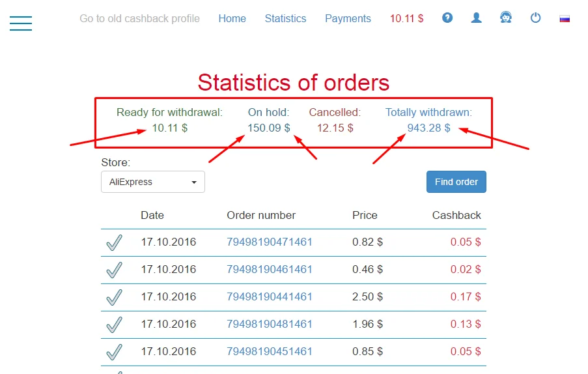Click the power logout icon
Image resolution: width=588 pixels, height=374 pixels.
pos(535,18)
